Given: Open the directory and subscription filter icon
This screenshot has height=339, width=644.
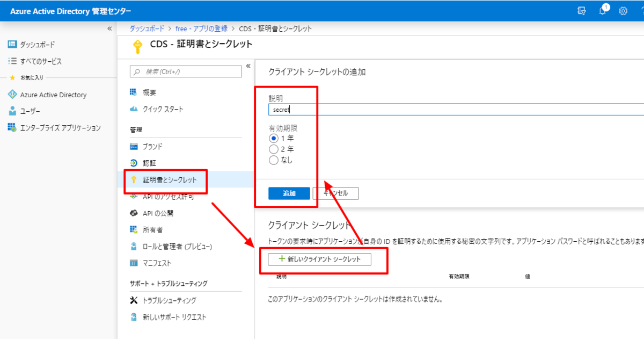Looking at the screenshot, I should point(582,11).
